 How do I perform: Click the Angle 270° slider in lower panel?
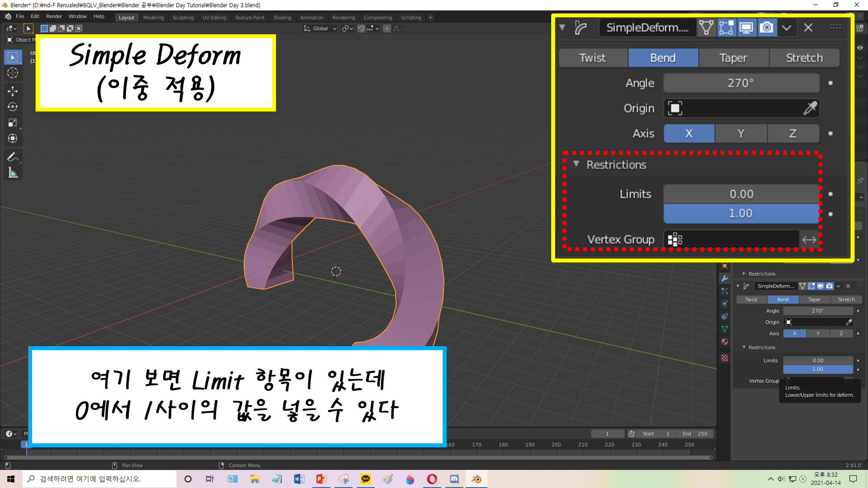(818, 311)
